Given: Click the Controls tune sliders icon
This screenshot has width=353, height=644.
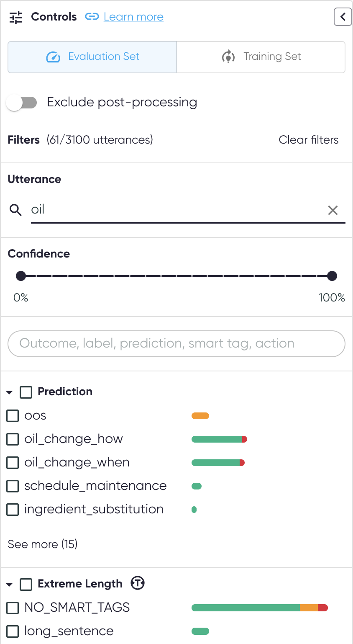Looking at the screenshot, I should (x=16, y=18).
